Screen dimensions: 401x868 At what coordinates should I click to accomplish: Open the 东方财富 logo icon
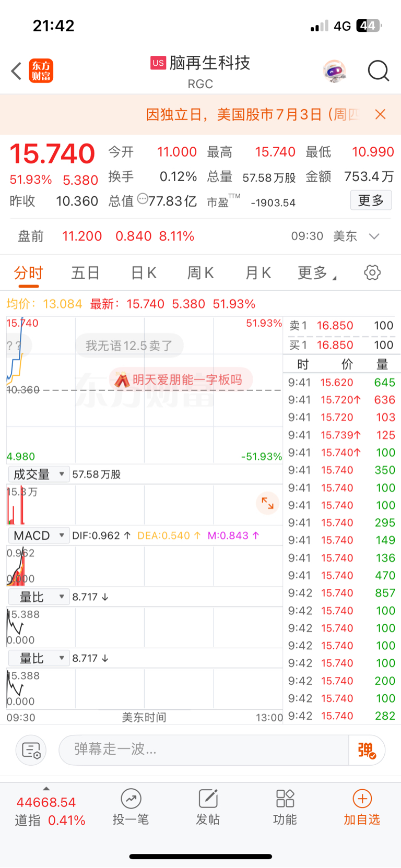(41, 71)
